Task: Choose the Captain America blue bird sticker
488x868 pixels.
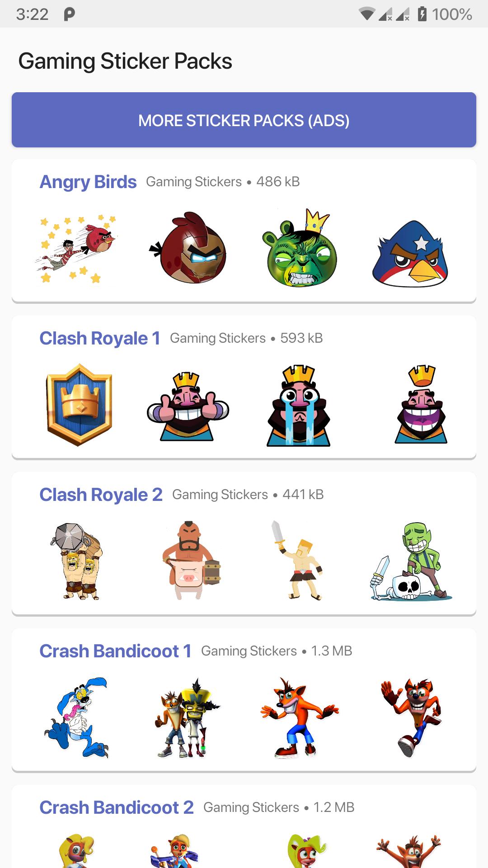Action: [x=410, y=253]
